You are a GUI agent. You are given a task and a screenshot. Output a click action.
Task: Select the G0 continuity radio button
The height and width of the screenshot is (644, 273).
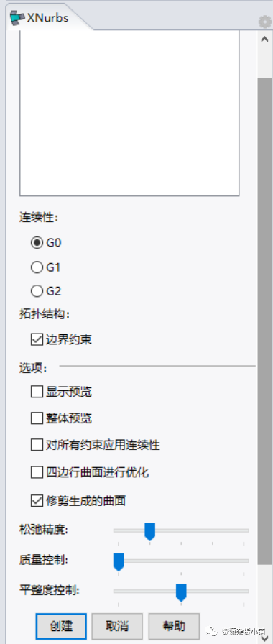click(x=37, y=243)
